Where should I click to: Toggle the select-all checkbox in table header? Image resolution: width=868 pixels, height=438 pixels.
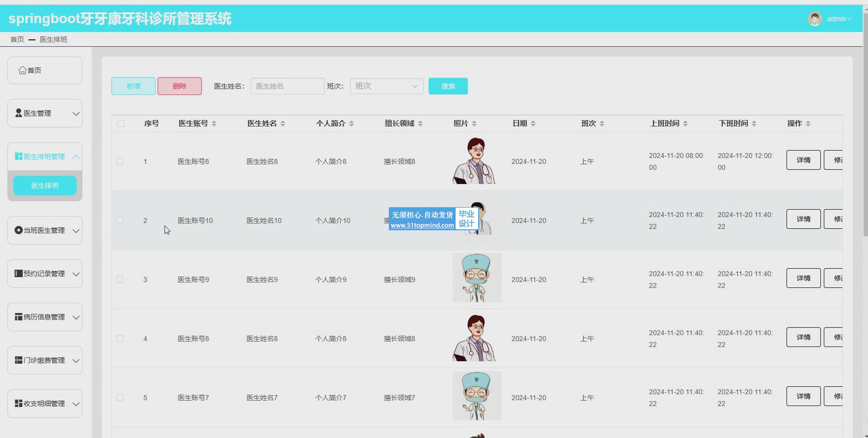pos(121,124)
